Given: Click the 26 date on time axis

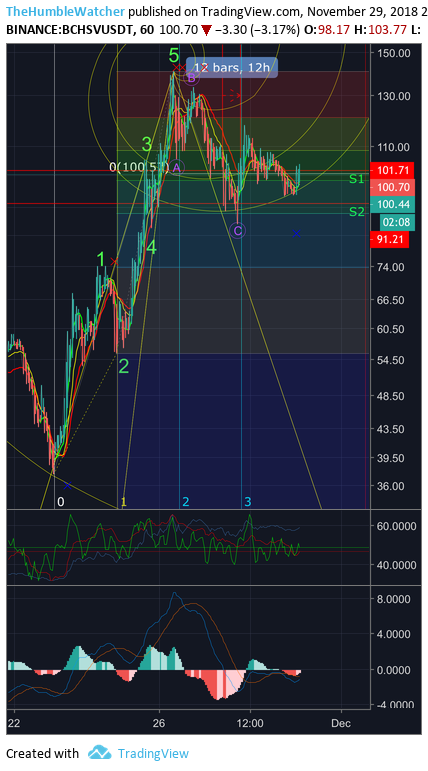Looking at the screenshot, I should coord(159,723).
